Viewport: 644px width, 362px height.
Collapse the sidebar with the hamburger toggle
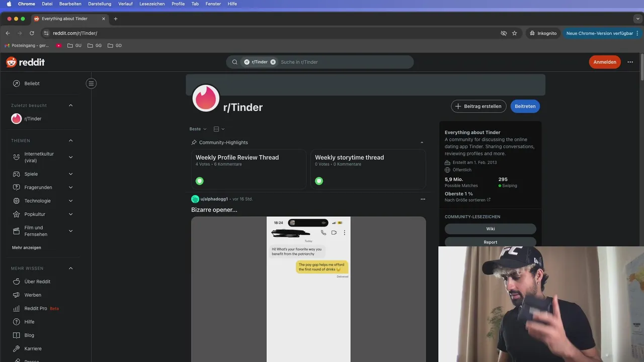pyautogui.click(x=91, y=83)
